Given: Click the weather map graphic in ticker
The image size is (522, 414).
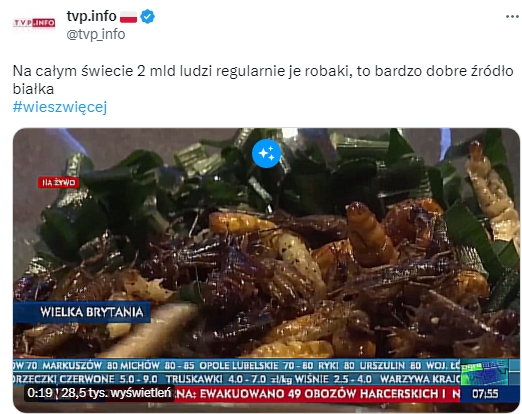Looking at the screenshot, I should tap(484, 372).
